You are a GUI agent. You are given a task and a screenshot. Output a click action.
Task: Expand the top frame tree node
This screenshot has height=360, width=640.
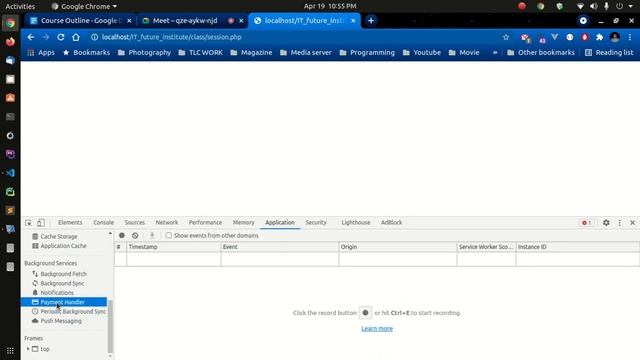pos(28,349)
